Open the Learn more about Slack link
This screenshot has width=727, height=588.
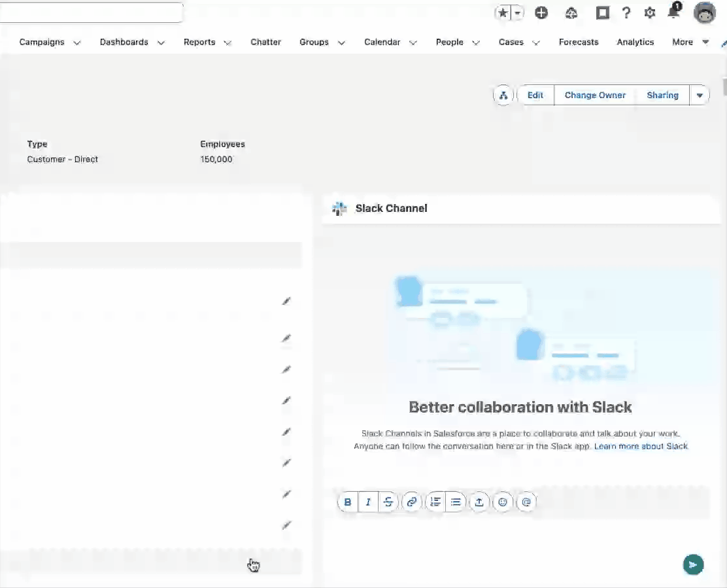tap(641, 446)
